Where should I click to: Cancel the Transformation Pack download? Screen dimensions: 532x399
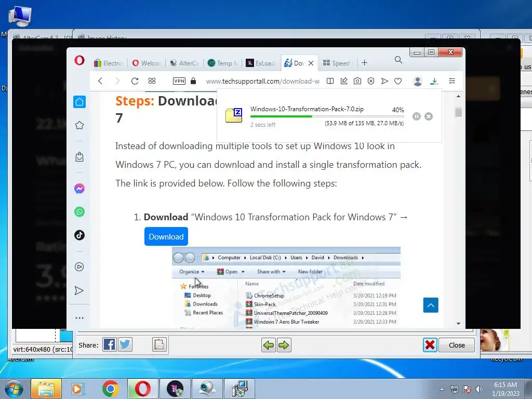coord(429,116)
